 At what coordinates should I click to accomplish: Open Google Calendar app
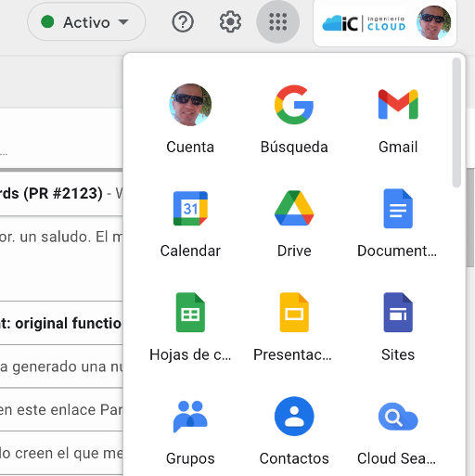[190, 223]
